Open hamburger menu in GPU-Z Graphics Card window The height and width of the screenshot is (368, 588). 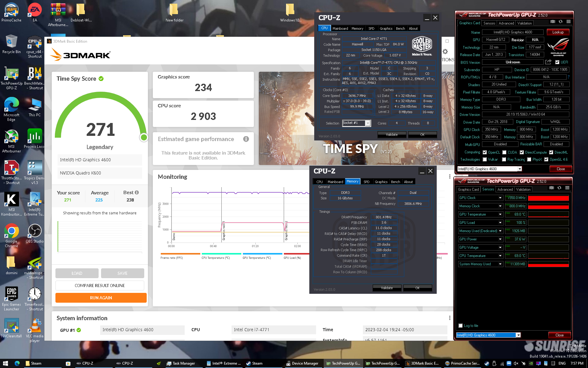click(568, 22)
